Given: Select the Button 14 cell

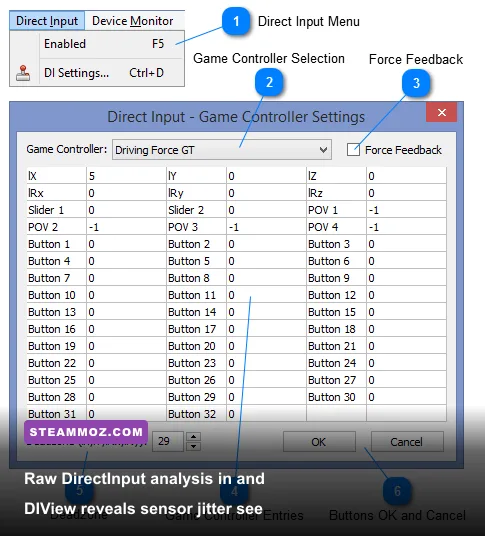Looking at the screenshot, I should point(197,312).
